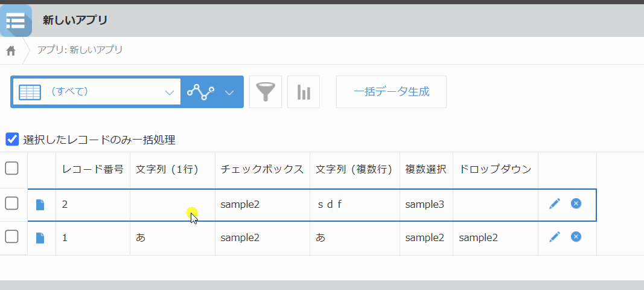Delete record 1 with the x icon

pyautogui.click(x=576, y=237)
